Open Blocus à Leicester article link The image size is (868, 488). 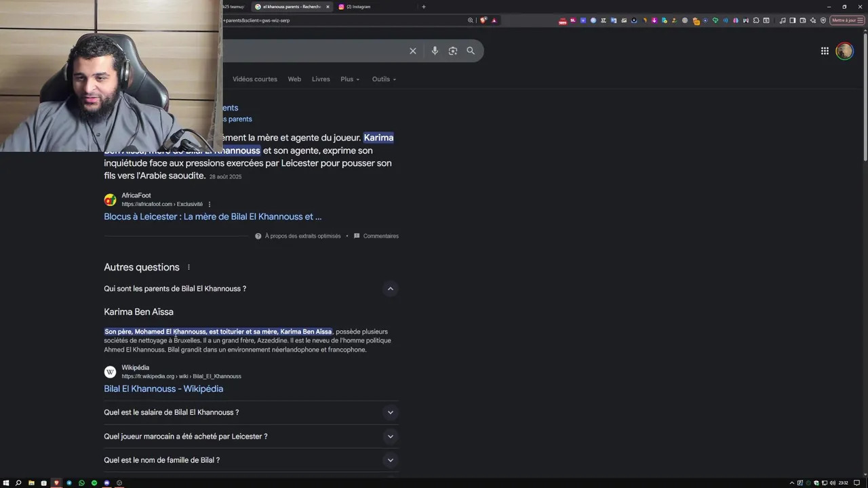click(x=213, y=217)
